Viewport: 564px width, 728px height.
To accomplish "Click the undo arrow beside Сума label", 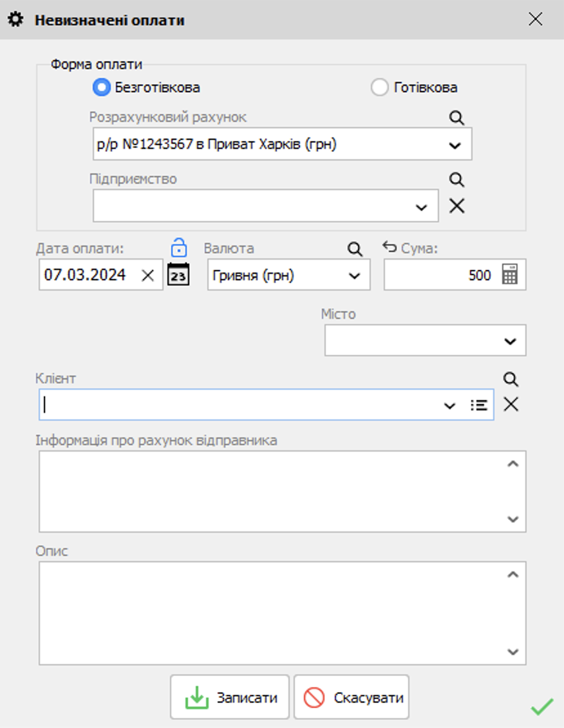I will [x=389, y=247].
